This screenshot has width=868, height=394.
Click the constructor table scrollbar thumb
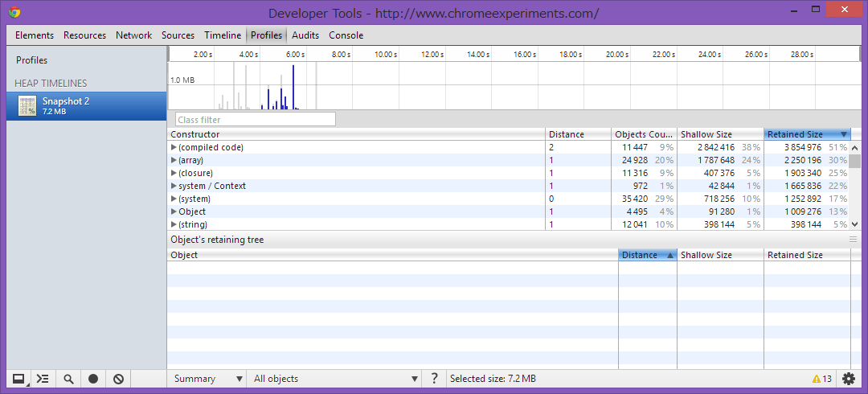coord(854,162)
